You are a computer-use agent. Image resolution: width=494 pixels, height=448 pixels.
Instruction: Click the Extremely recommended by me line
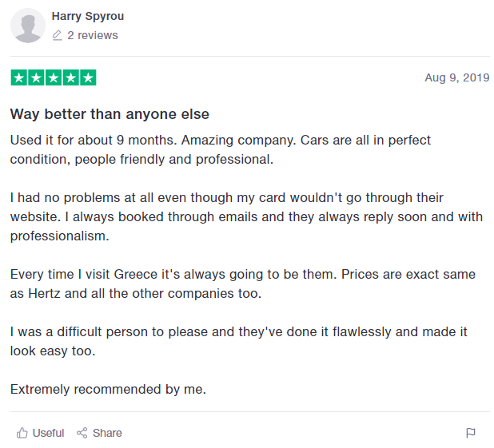click(x=108, y=390)
